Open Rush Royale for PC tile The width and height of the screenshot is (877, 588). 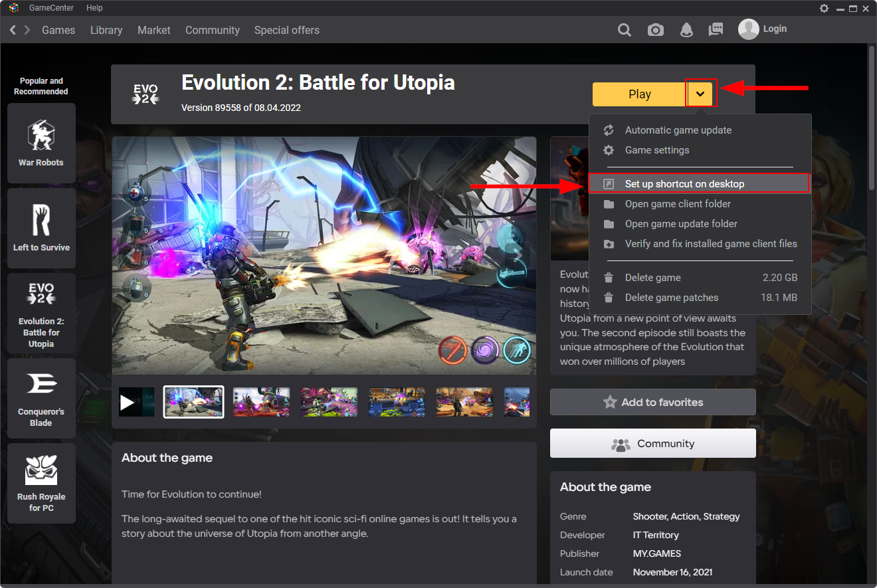click(x=41, y=483)
